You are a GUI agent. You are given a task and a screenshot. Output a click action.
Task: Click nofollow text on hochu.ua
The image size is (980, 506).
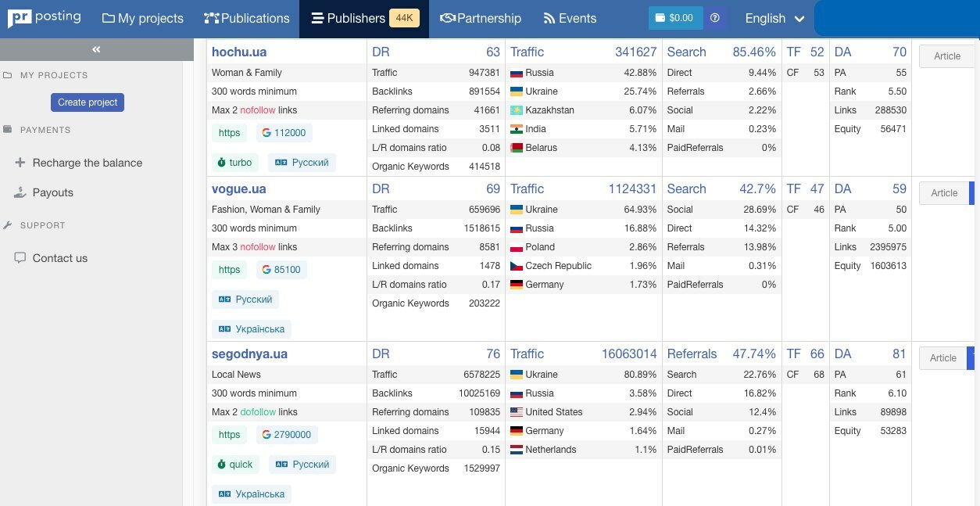pyautogui.click(x=258, y=110)
